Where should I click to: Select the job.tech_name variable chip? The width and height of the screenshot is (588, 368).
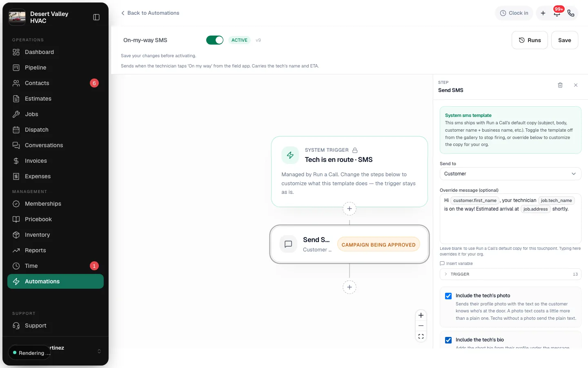pyautogui.click(x=556, y=200)
